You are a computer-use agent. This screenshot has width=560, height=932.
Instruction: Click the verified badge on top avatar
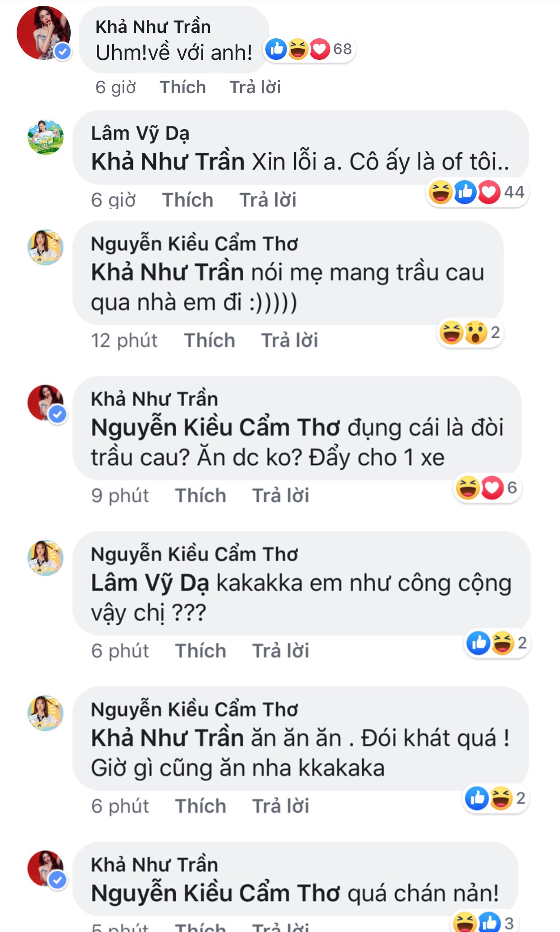pos(63,51)
